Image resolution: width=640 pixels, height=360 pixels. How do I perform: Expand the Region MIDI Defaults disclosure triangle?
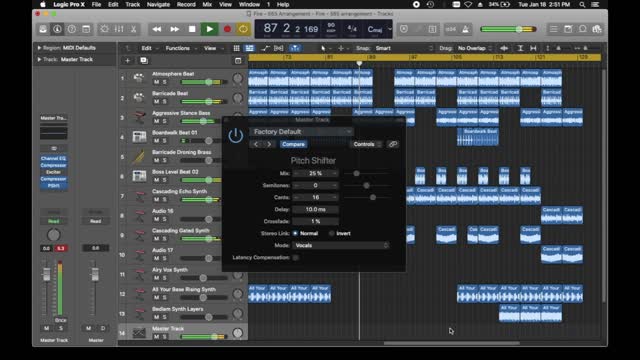[x=39, y=48]
